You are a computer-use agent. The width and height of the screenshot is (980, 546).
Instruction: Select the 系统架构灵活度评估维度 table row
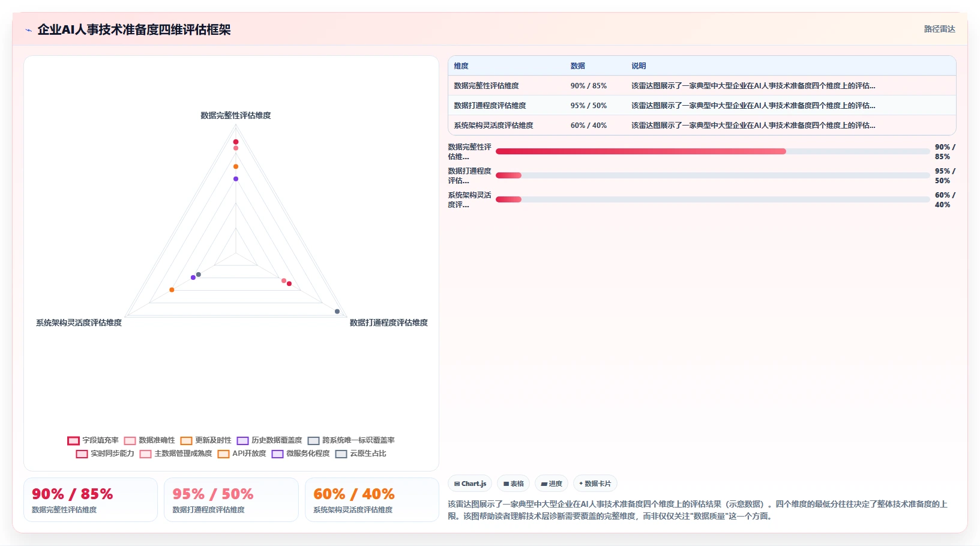coord(702,126)
